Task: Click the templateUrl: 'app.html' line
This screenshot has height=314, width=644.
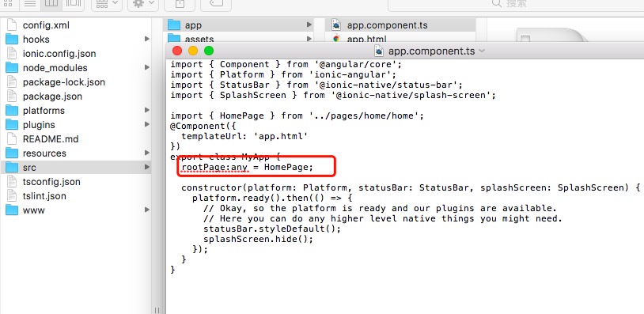Action: (x=244, y=136)
